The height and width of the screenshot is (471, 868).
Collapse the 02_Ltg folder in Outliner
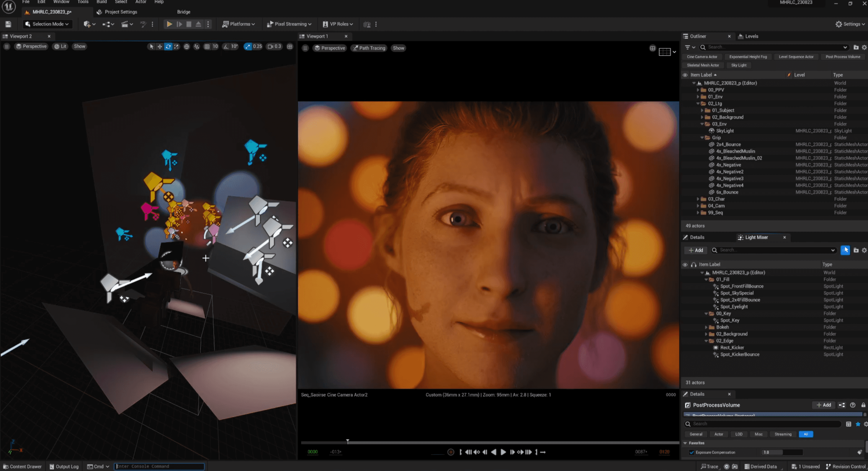click(698, 104)
